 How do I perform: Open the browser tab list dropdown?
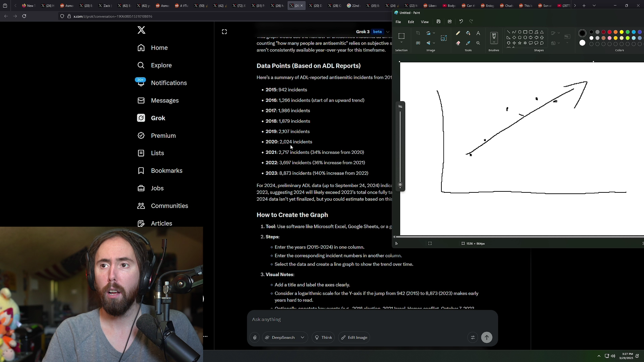click(x=594, y=6)
